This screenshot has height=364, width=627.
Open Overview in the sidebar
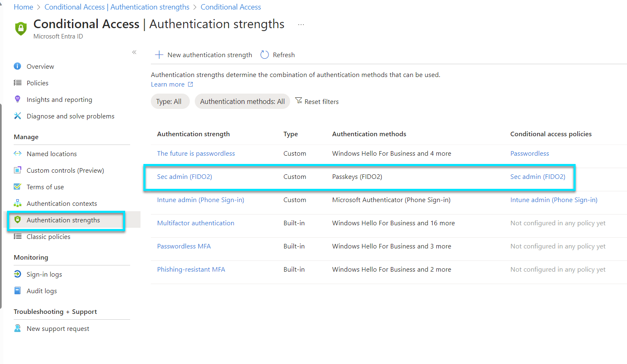coord(40,66)
